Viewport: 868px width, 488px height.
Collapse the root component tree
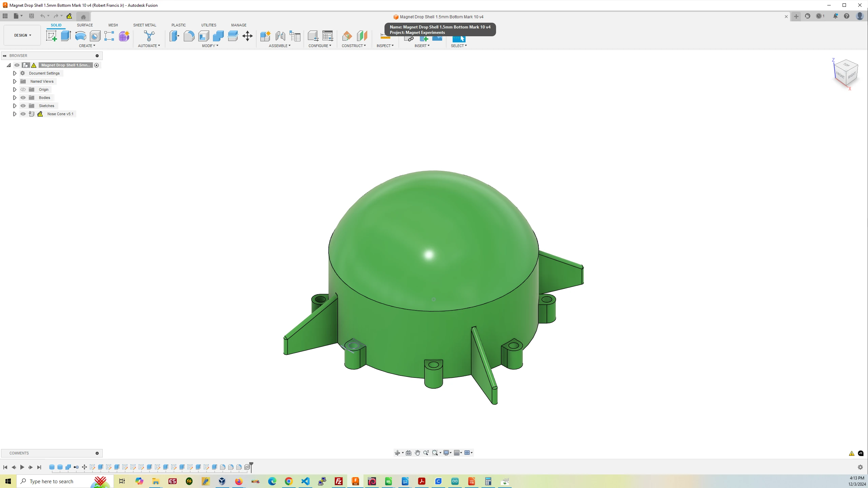(8, 65)
